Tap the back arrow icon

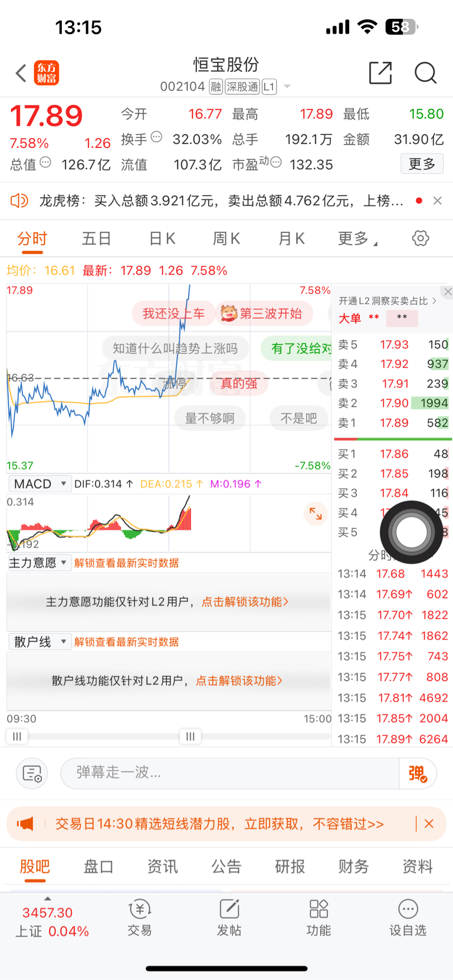coord(21,73)
